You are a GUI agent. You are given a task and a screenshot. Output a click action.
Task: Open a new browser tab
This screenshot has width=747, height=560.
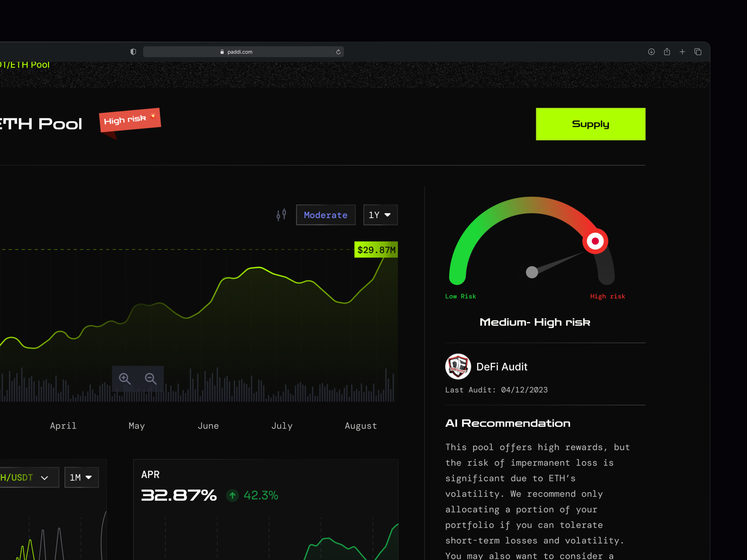pyautogui.click(x=682, y=52)
